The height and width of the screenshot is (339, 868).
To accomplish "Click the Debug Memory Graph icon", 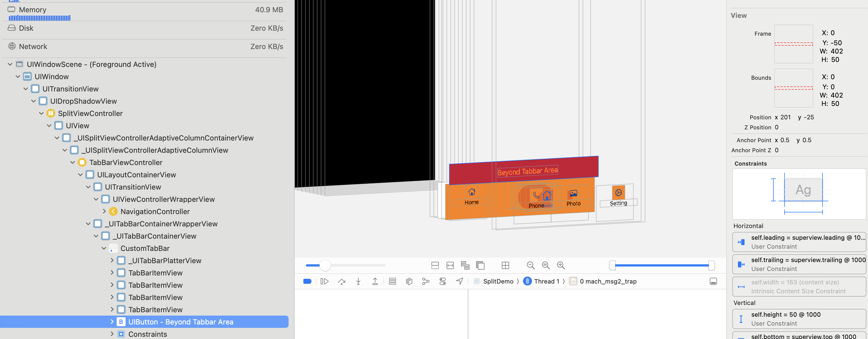I will tap(426, 282).
